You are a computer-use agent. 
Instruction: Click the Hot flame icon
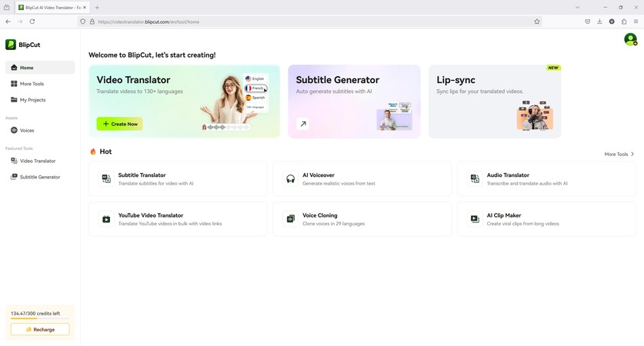pyautogui.click(x=93, y=151)
